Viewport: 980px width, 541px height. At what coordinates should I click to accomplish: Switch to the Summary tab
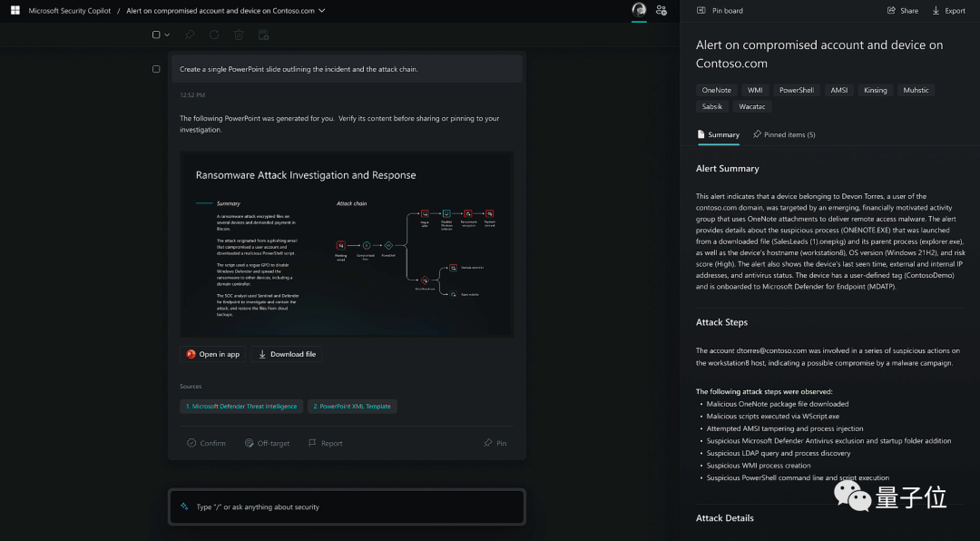point(718,134)
